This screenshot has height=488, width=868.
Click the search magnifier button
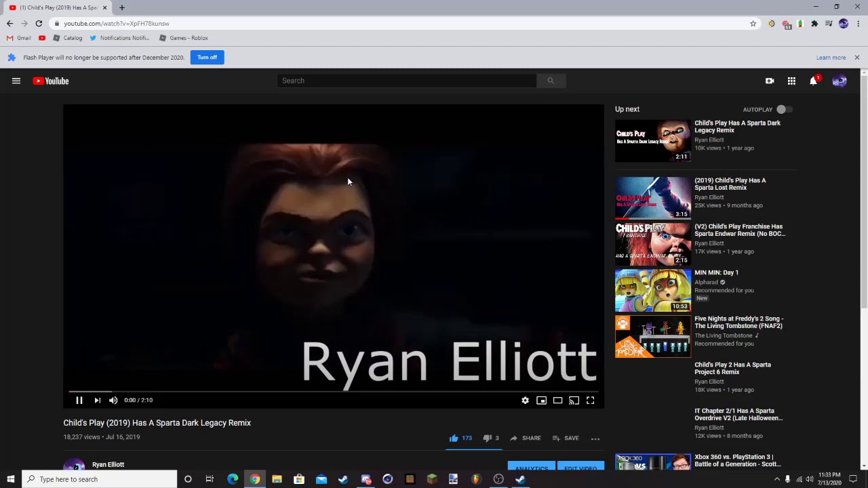click(551, 81)
